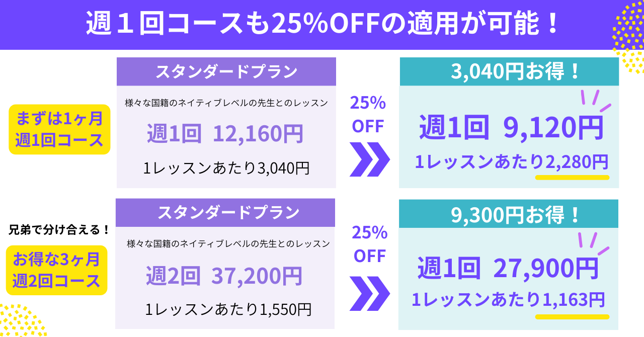The width and height of the screenshot is (644, 337).
Task: Click the 9,300円お得！ teal header
Action: point(509,214)
